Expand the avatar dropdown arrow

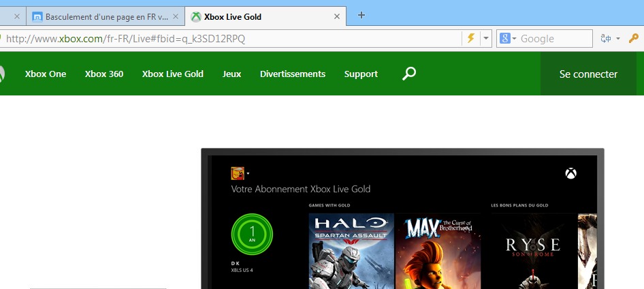click(248, 174)
